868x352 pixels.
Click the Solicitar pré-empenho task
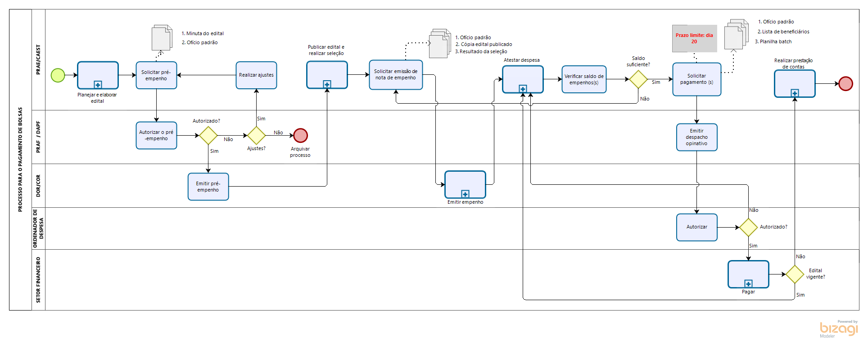(156, 75)
